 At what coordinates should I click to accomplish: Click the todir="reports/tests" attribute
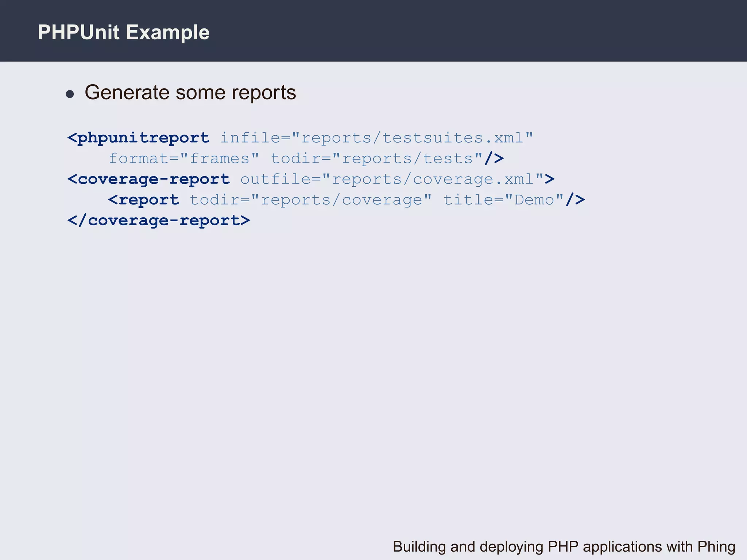(x=377, y=159)
